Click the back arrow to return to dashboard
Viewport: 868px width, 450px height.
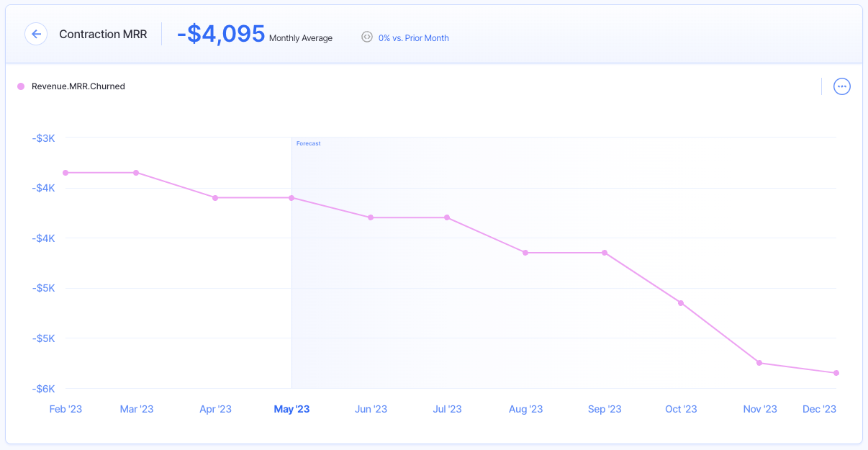36,34
